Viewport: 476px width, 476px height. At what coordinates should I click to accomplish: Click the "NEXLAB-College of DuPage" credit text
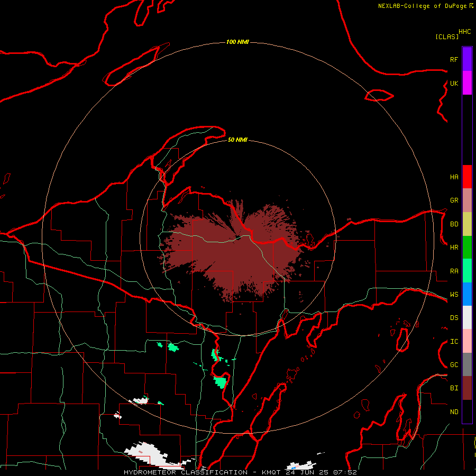pos(423,6)
